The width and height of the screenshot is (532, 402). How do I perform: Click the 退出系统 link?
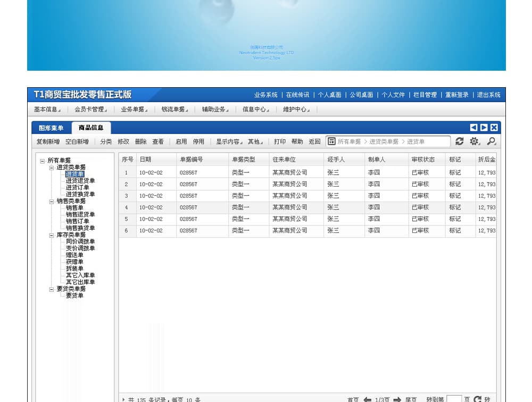click(x=488, y=95)
